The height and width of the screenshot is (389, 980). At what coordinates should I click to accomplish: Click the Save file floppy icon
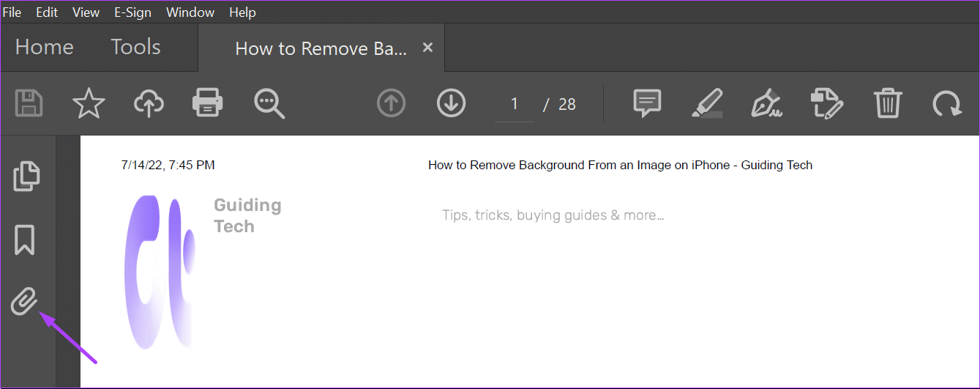pos(29,103)
